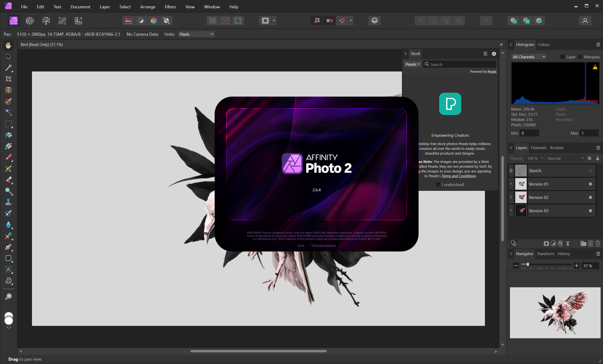
Task: Open the All Channels histogram dropdown
Action: (x=529, y=57)
